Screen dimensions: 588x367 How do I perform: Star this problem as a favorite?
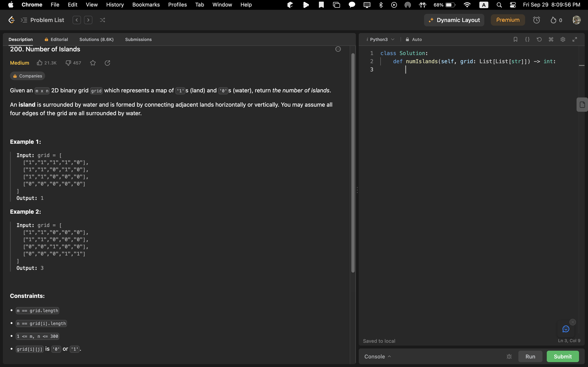coord(93,63)
